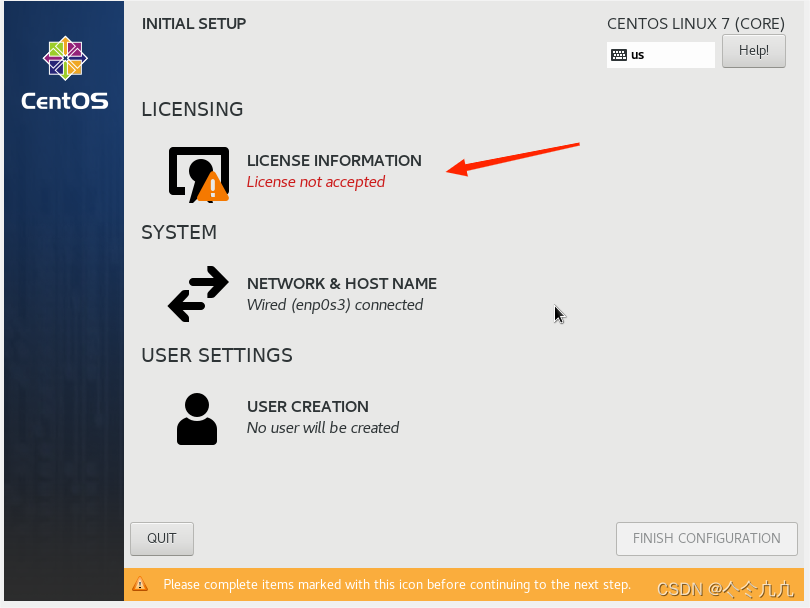Click FINISH CONFIGURATION button
Viewport: 810px width, 608px height.
pyautogui.click(x=707, y=538)
